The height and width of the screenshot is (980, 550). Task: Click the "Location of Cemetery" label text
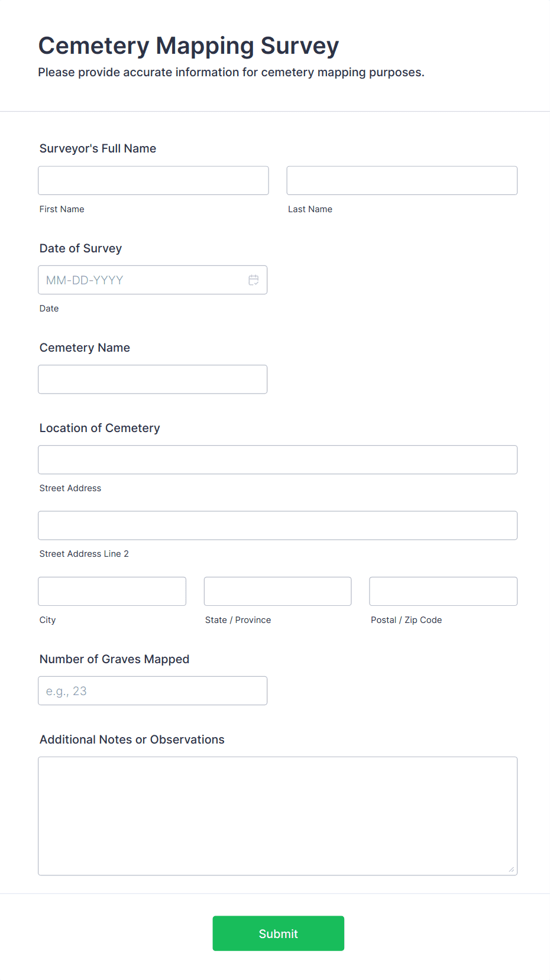pyautogui.click(x=99, y=428)
